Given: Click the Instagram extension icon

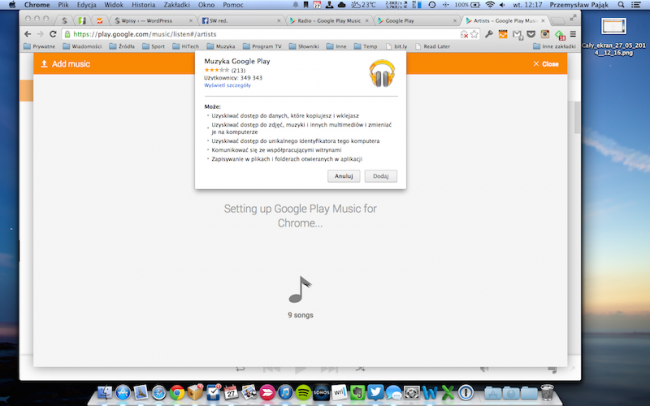Looking at the screenshot, I should [x=545, y=34].
